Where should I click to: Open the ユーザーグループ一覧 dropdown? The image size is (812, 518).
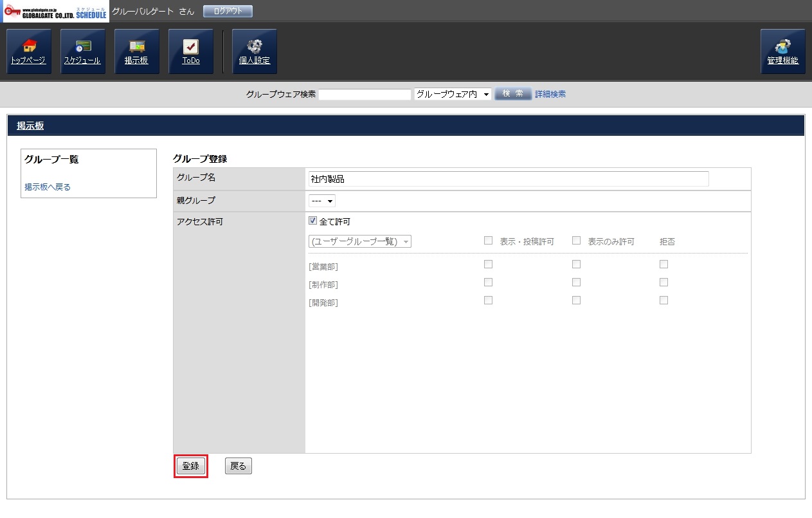[x=360, y=242]
